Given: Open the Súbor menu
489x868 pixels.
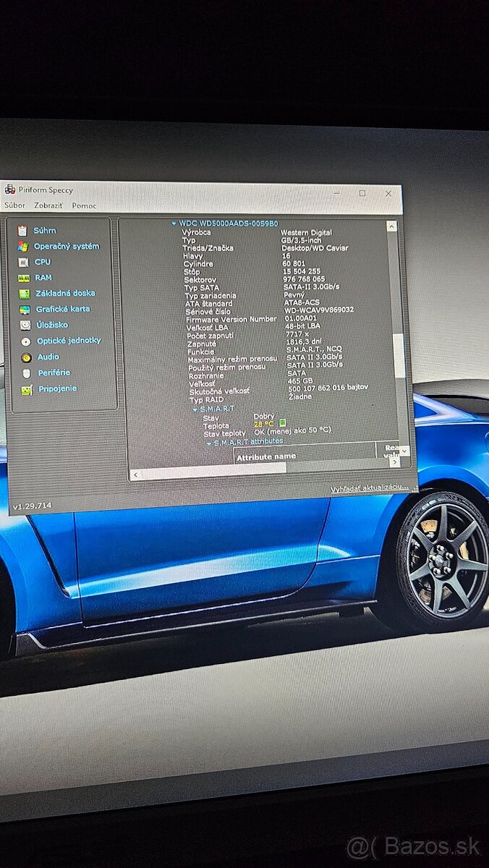Looking at the screenshot, I should coord(14,205).
